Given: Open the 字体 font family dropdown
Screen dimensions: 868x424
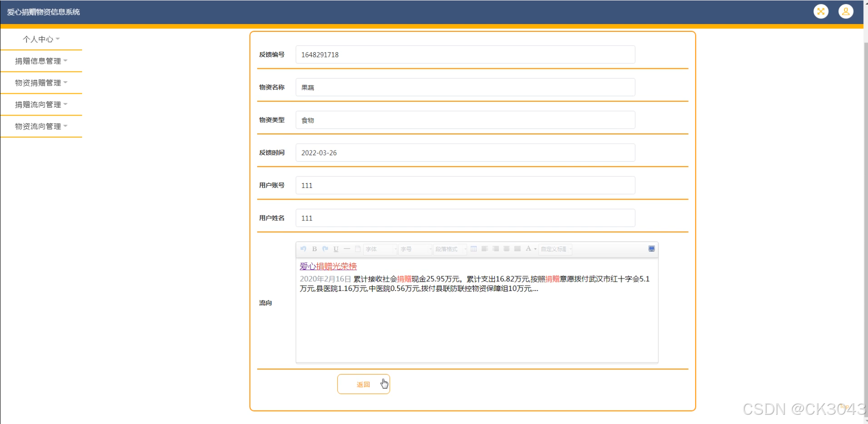Looking at the screenshot, I should point(380,249).
